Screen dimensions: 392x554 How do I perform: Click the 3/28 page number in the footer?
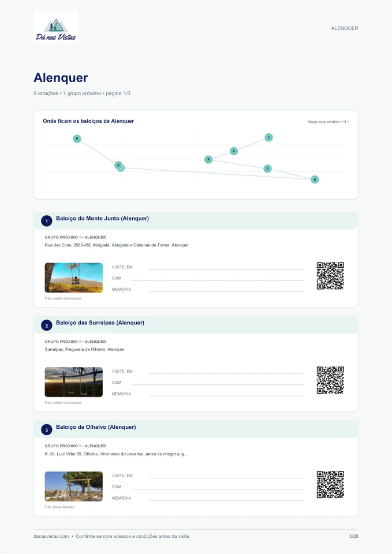point(353,536)
